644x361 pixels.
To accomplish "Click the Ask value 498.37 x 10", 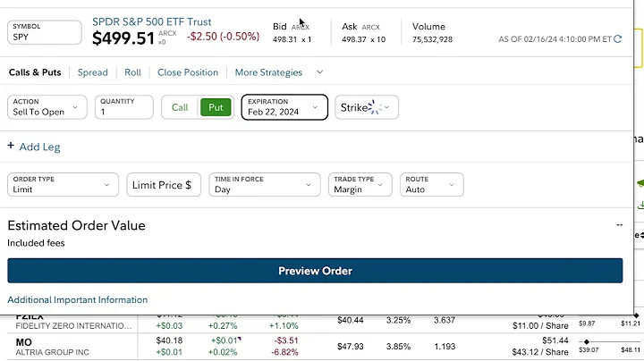I will pyautogui.click(x=363, y=40).
